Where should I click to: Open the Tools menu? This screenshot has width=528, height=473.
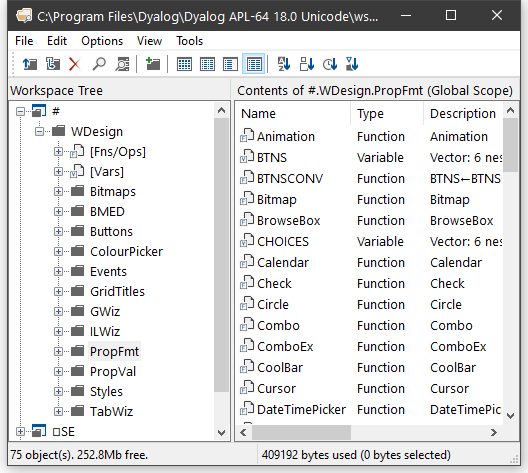(190, 41)
